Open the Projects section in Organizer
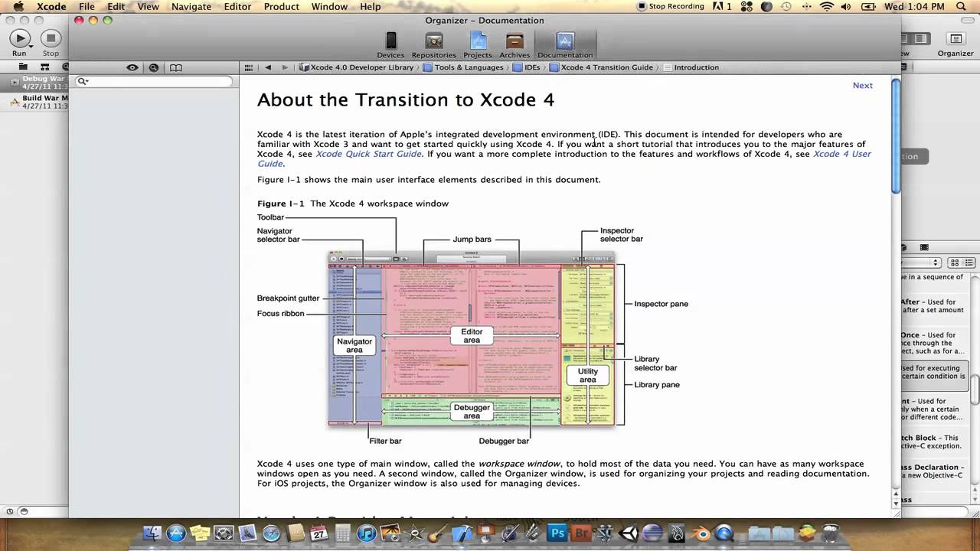This screenshot has width=980, height=551. pyautogui.click(x=478, y=45)
